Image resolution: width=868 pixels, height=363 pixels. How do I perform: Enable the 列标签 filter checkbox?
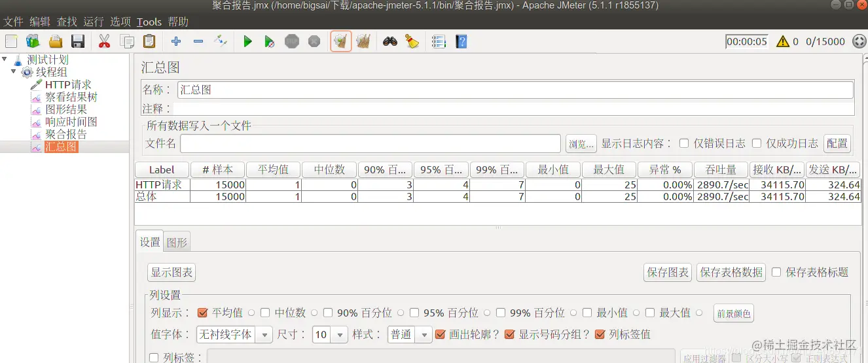pyautogui.click(x=154, y=357)
